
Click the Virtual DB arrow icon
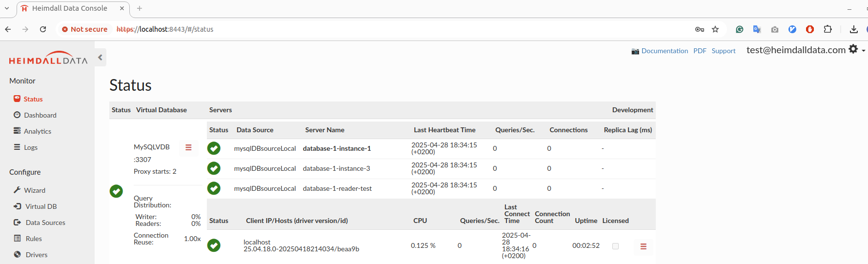point(17,206)
